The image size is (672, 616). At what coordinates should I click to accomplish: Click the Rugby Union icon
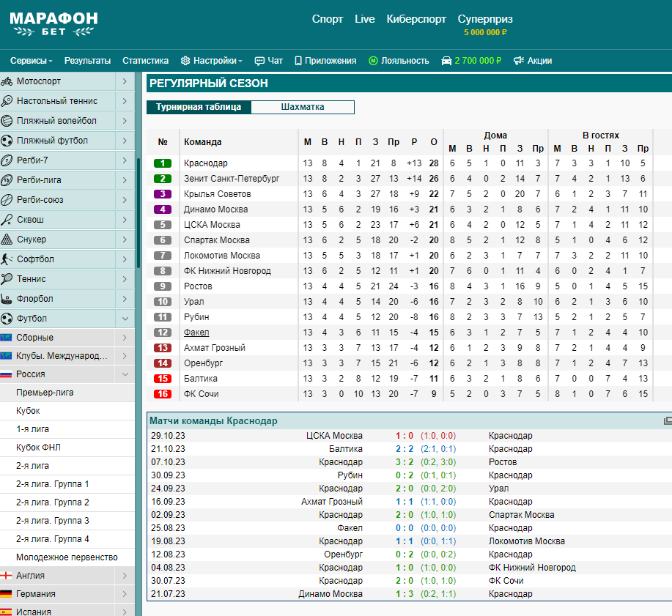tap(7, 200)
